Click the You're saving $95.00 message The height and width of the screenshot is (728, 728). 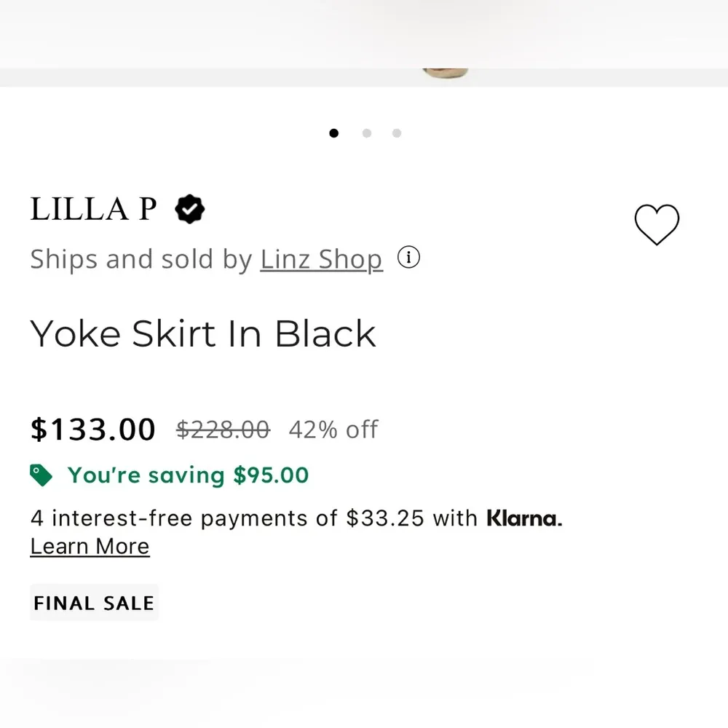click(186, 475)
